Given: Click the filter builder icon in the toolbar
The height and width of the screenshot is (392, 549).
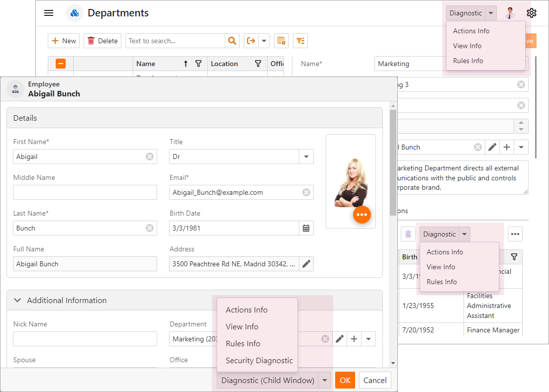Looking at the screenshot, I should tap(300, 41).
